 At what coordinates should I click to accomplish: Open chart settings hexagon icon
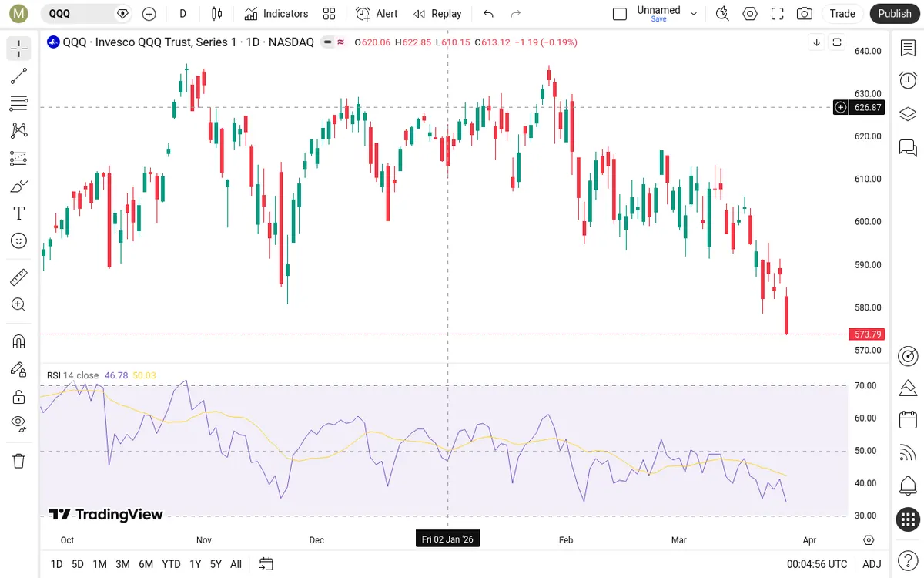(750, 14)
